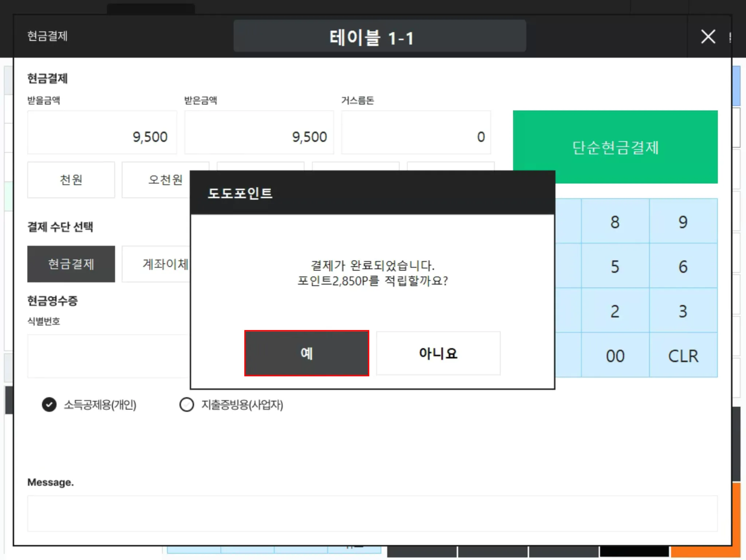
Task: Click the X close icon on the cash payment window
Action: (708, 36)
